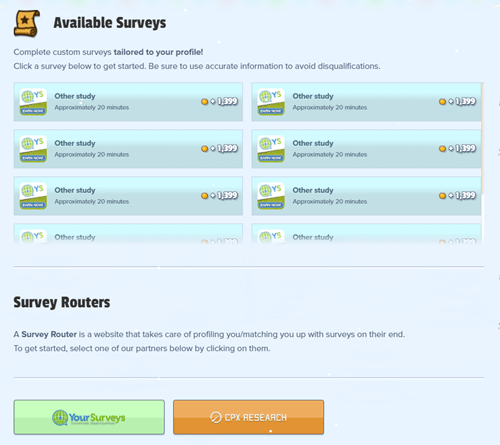
Task: Click the 1,399 coin reward on first-row left survey
Action: pyautogui.click(x=219, y=101)
